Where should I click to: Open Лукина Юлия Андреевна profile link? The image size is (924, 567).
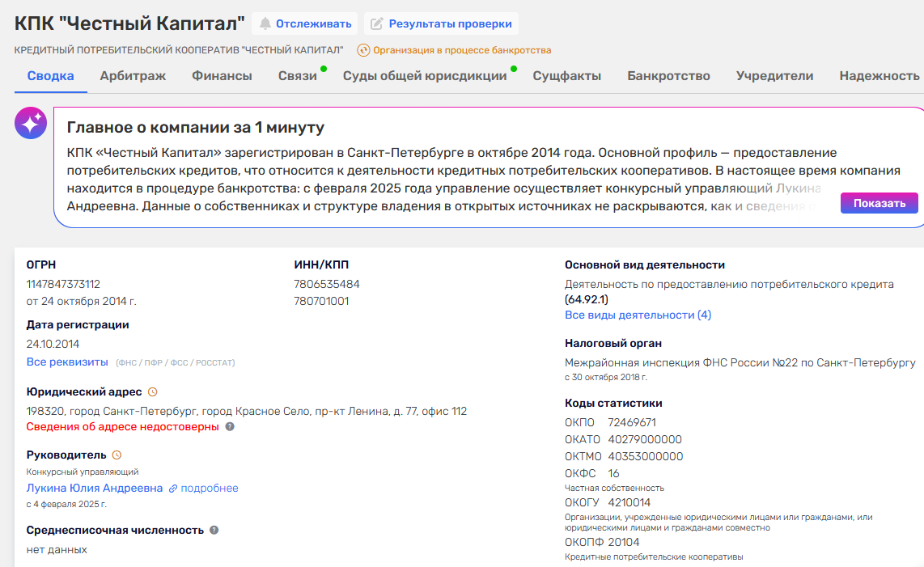[x=95, y=488]
